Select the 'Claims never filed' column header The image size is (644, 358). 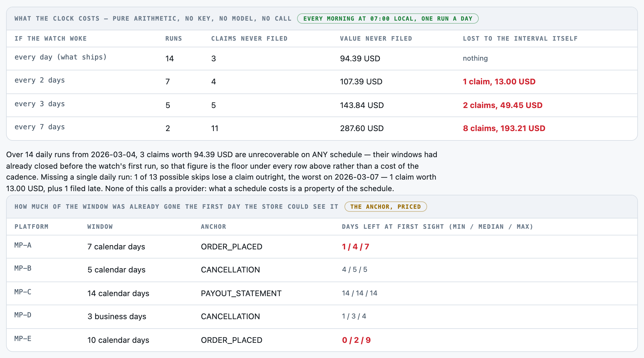[x=249, y=39]
